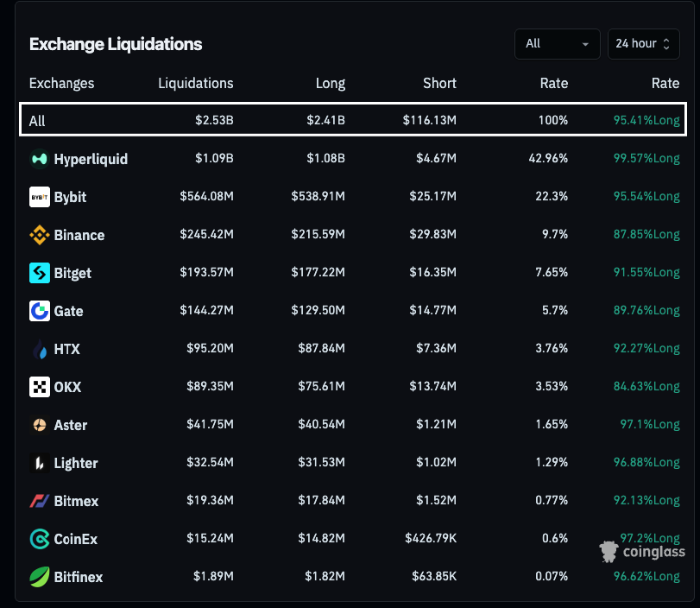The height and width of the screenshot is (608, 700).
Task: Click Lighter 96.88%Long value
Action: coord(646,462)
